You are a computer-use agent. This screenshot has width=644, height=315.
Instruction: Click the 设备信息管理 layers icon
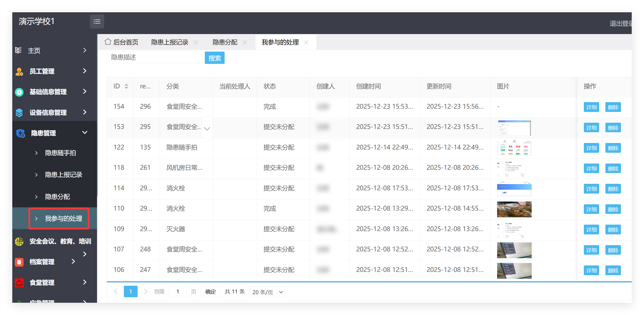point(19,112)
